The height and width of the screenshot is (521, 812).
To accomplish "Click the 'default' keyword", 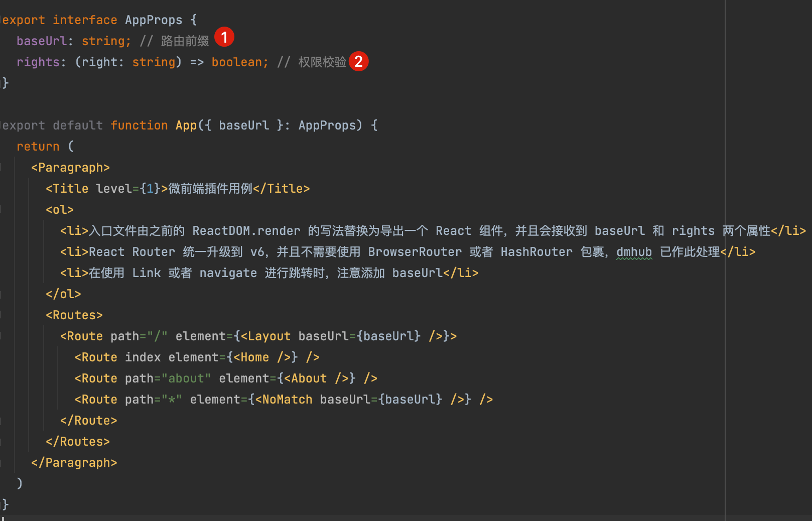I will click(78, 125).
